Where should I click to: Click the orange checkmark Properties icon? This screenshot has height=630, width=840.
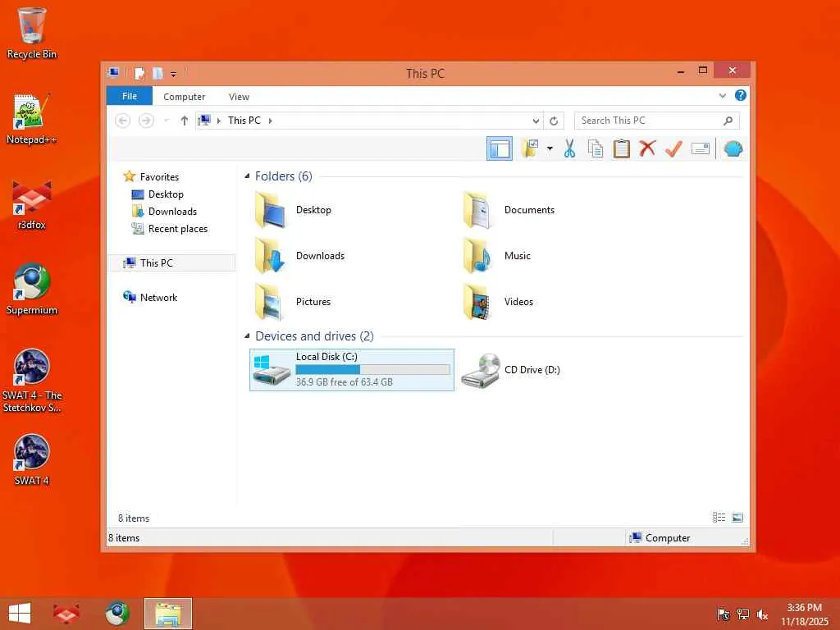point(673,149)
